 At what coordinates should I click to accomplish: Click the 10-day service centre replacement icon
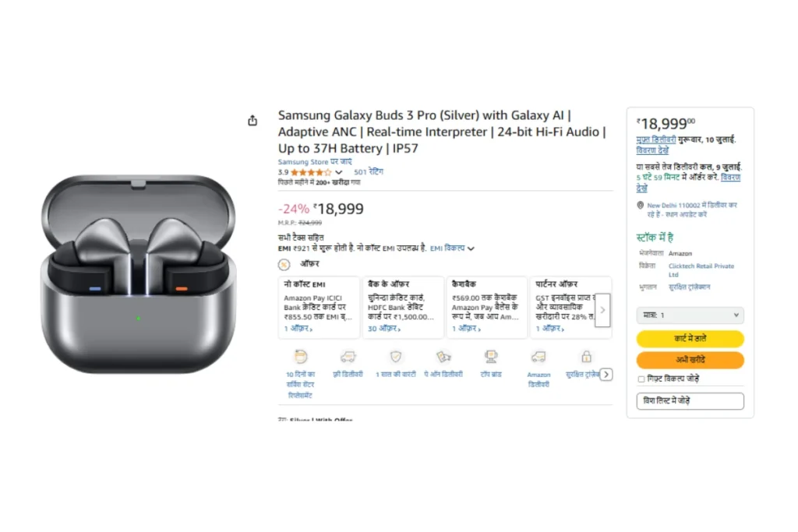[x=301, y=357]
